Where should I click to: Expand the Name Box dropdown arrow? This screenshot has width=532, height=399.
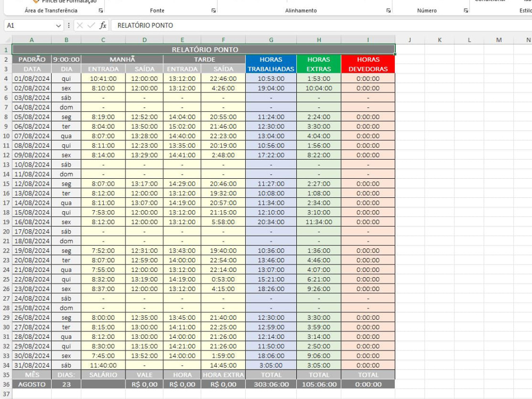pyautogui.click(x=58, y=26)
